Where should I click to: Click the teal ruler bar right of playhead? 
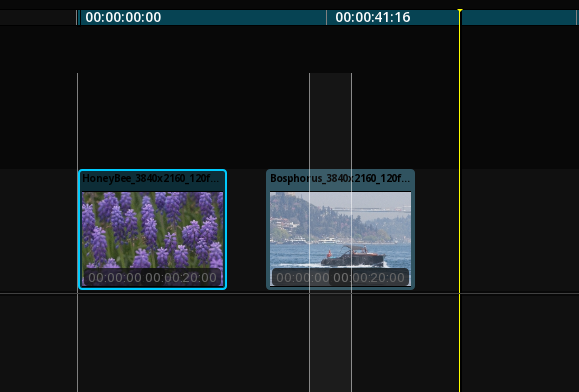pos(519,17)
